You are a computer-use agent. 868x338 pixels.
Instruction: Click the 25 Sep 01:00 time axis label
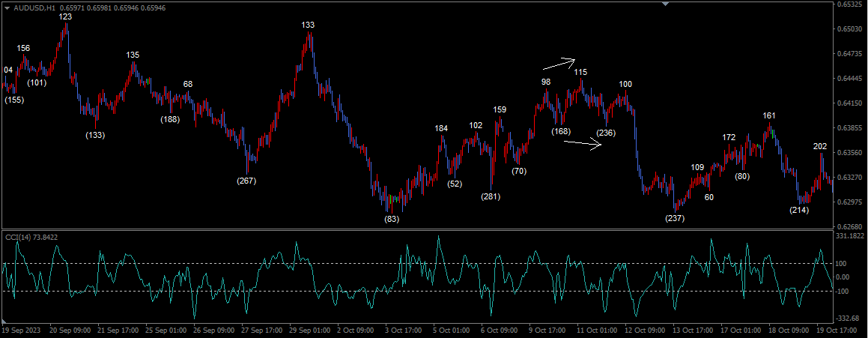point(166,331)
